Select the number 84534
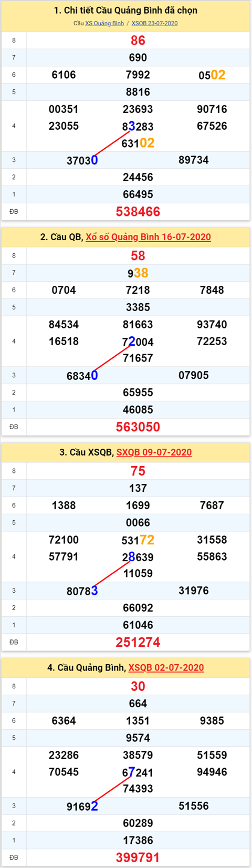This screenshot has width=252, height=868. [x=64, y=325]
